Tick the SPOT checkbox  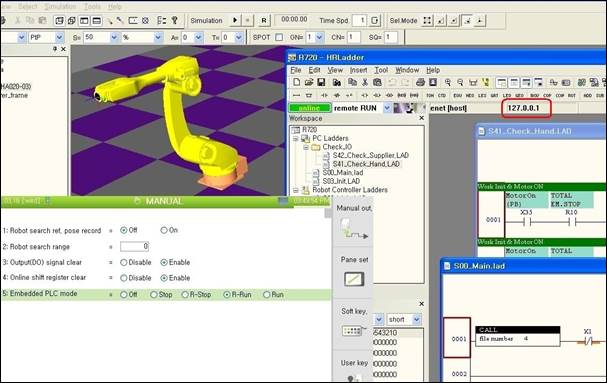tap(279, 37)
